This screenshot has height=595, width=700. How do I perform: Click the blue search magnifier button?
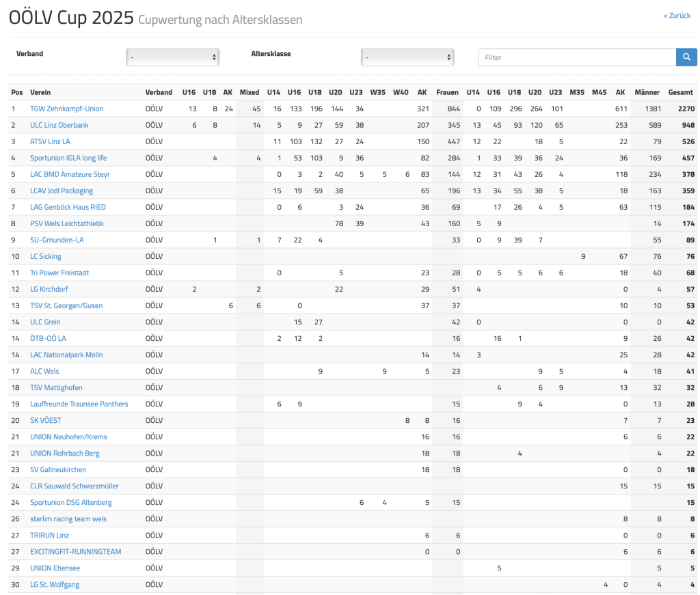click(686, 57)
